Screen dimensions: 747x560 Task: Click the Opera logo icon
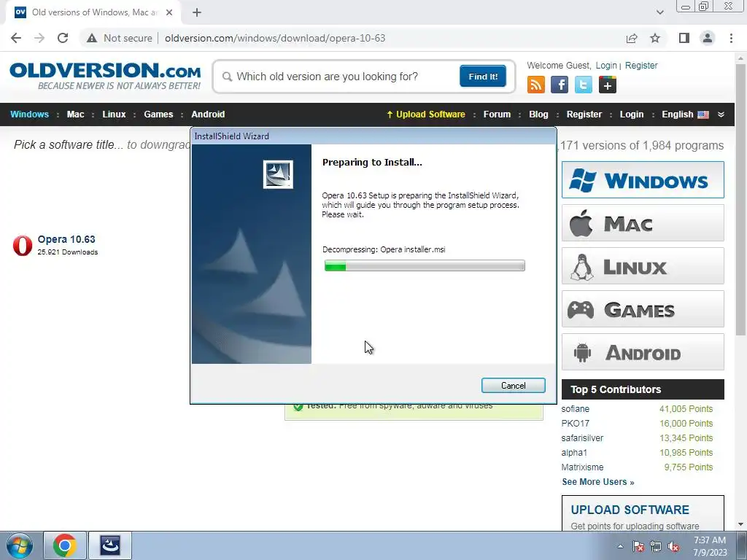click(x=23, y=245)
